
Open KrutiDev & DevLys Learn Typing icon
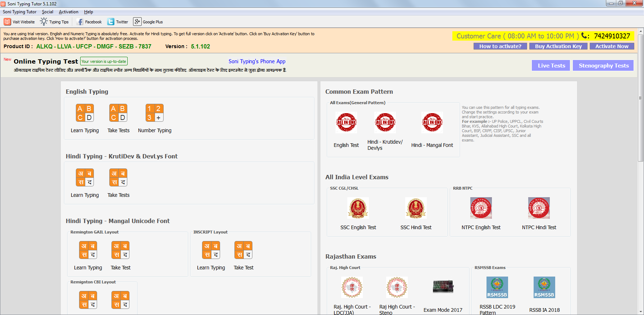[x=85, y=177]
